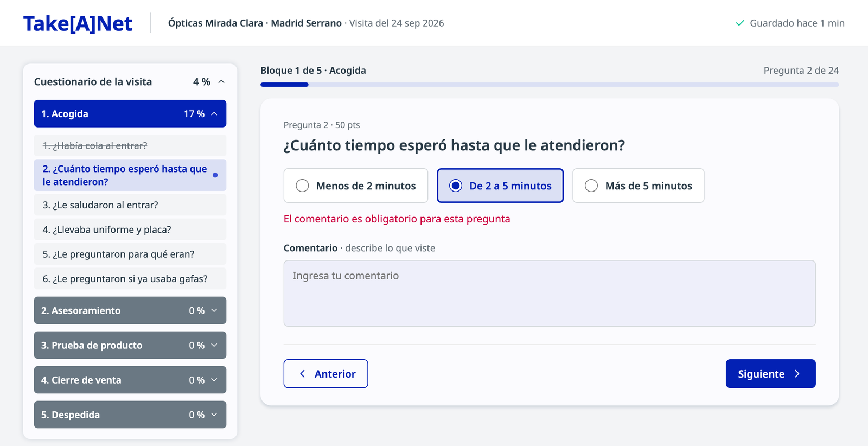Click the left arrow icon on Anterior
This screenshot has width=868, height=446.
click(303, 374)
